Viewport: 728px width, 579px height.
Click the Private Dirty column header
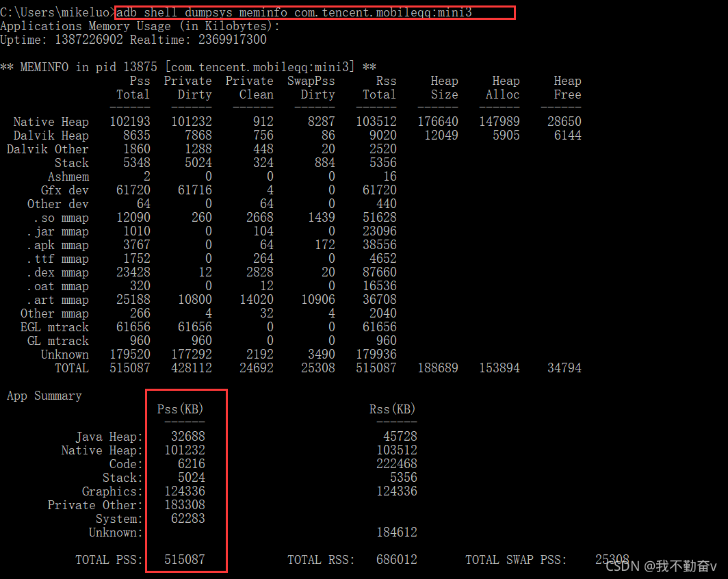pyautogui.click(x=188, y=88)
